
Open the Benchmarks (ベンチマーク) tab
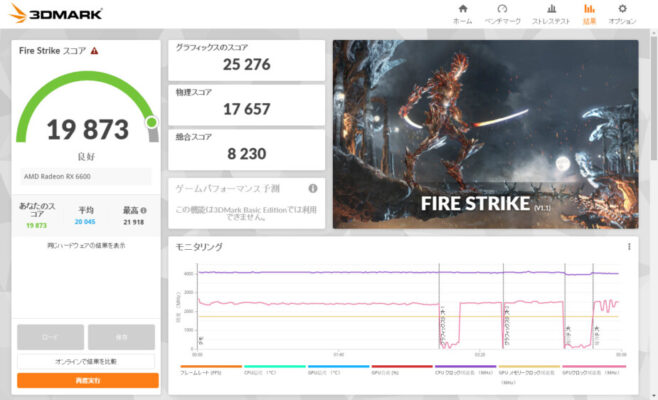[x=502, y=14]
